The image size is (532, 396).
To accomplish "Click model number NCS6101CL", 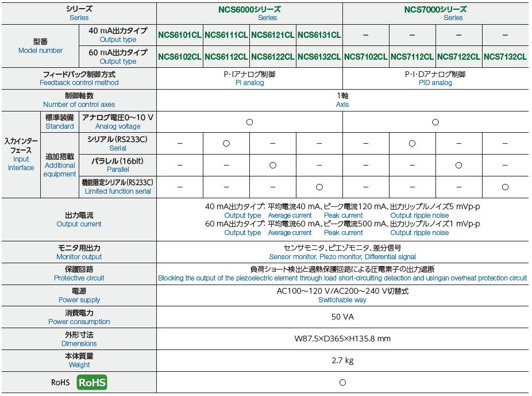I will pos(180,35).
